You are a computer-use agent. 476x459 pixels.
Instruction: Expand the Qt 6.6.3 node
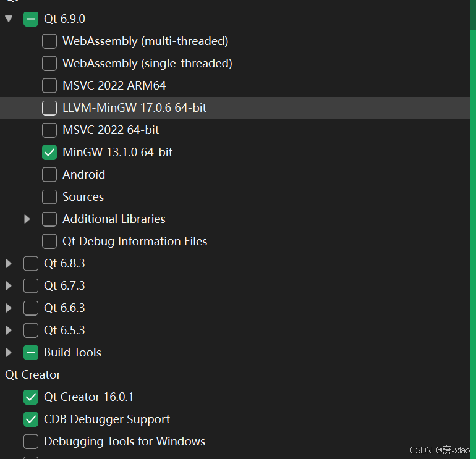coord(9,308)
